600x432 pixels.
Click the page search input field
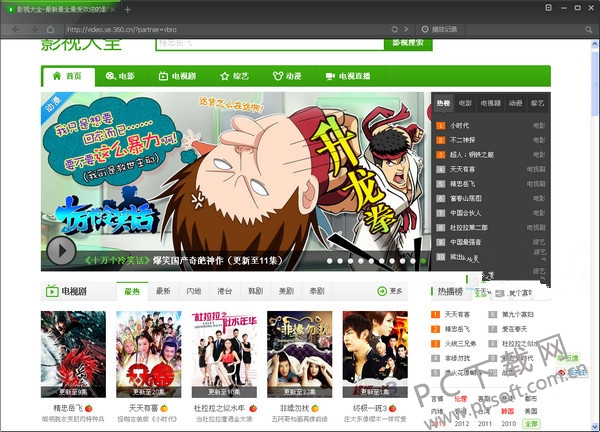click(x=270, y=43)
